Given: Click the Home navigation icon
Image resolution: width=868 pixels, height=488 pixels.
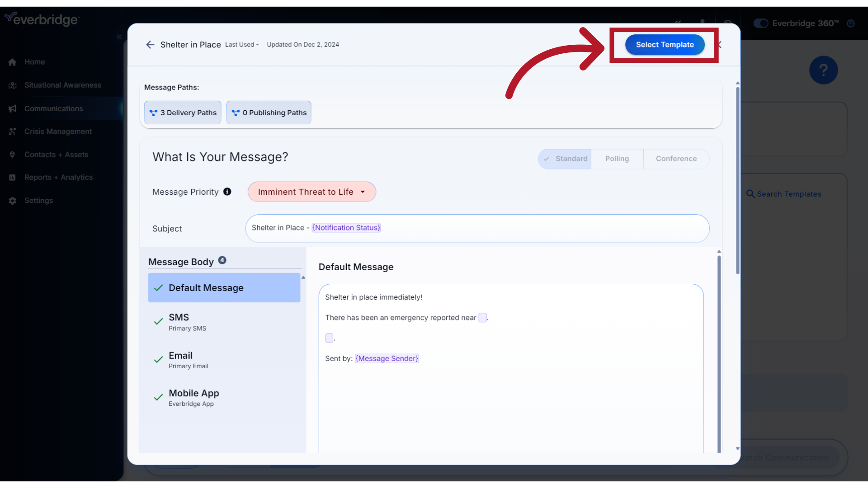Looking at the screenshot, I should pyautogui.click(x=13, y=62).
